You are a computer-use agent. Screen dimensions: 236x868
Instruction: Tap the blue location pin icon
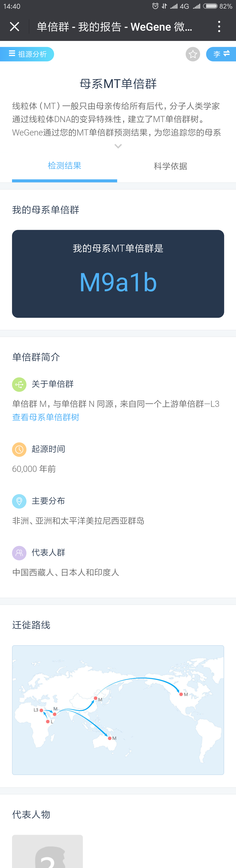tap(19, 501)
